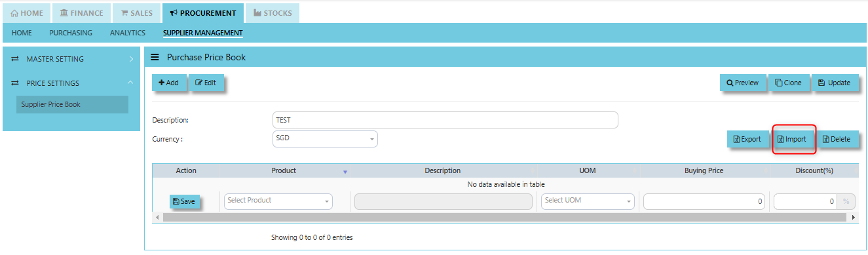Click the Edit button
This screenshot has height=255, width=868.
click(206, 83)
